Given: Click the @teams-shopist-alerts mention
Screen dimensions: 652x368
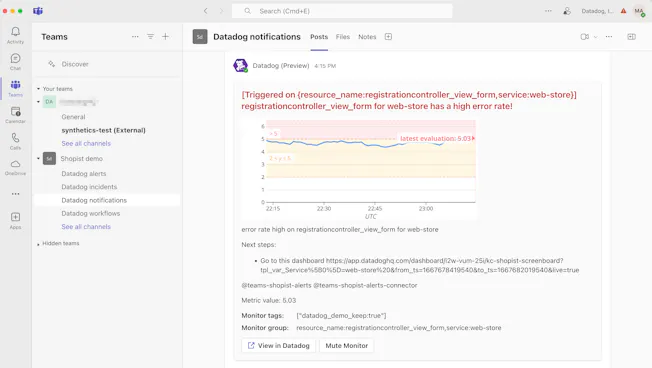Looking at the screenshot, I should pos(276,285).
